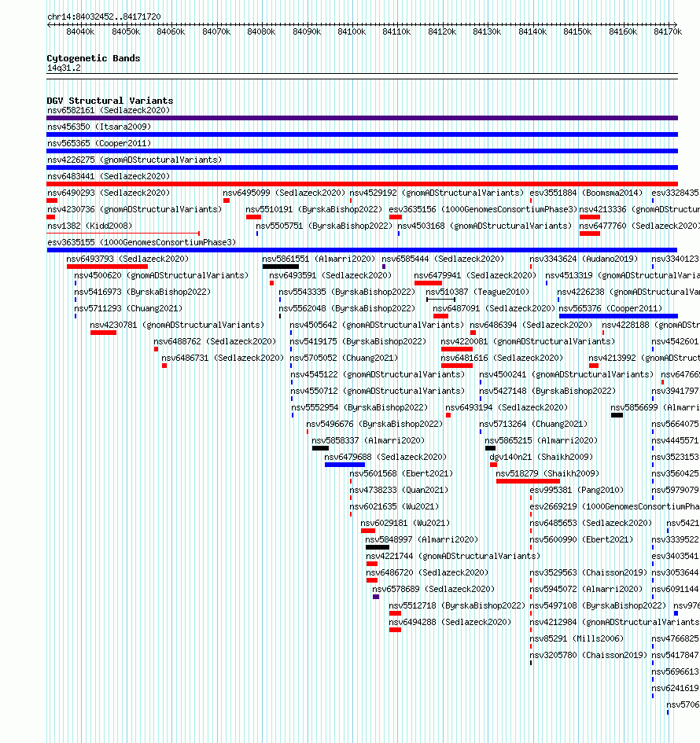Open nsv5512718 (ByrskaBishop2022) variant
Image resolution: width=700 pixels, height=743 pixels.
point(457,606)
